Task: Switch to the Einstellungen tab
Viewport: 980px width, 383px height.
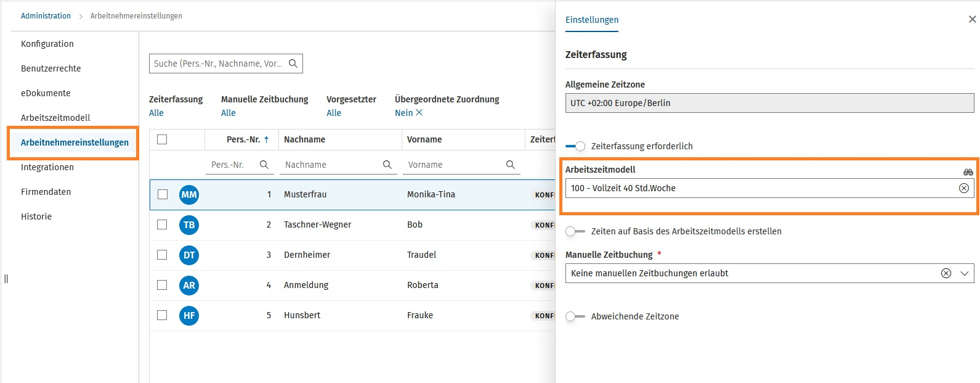Action: (x=592, y=20)
